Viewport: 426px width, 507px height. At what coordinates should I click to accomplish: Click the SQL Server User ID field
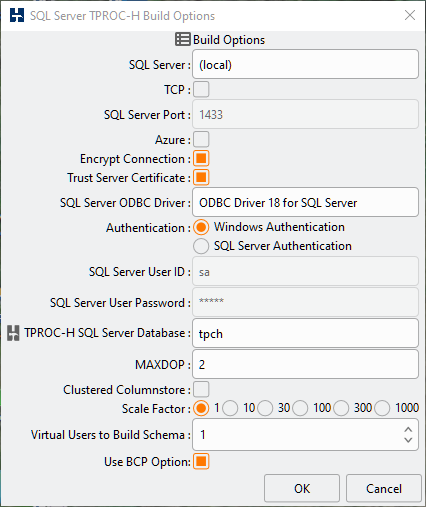(x=305, y=272)
